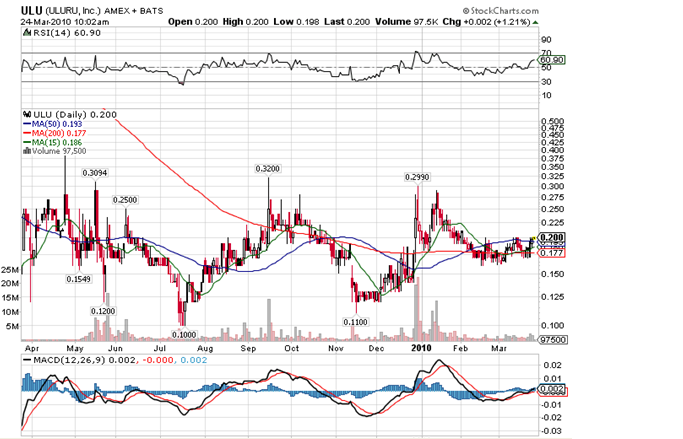683x439 pixels.
Task: Click the MA(50) 0.193 legend text
Action: click(x=57, y=124)
